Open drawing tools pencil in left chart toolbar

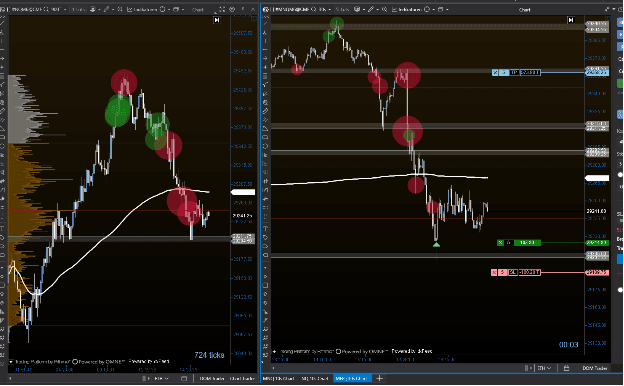106,9
